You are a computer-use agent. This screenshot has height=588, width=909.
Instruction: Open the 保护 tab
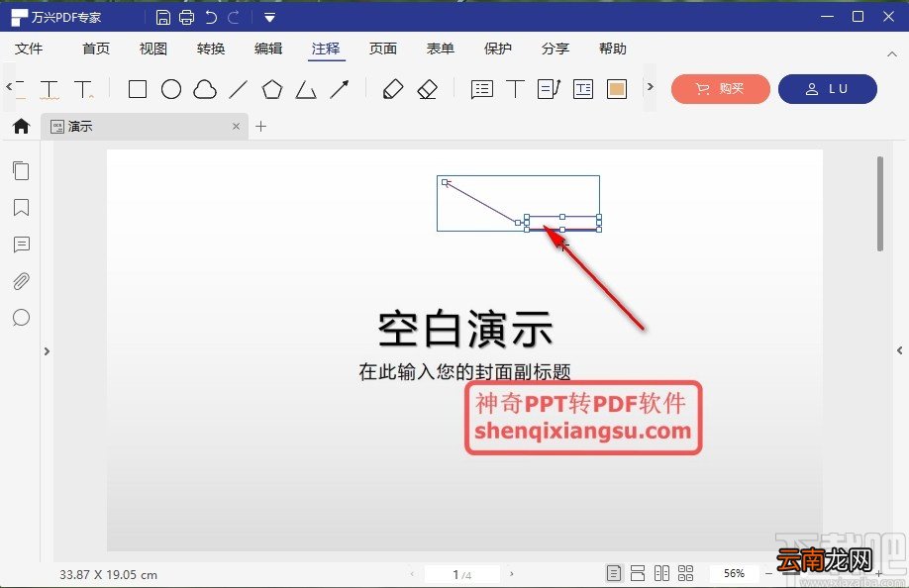tap(498, 49)
